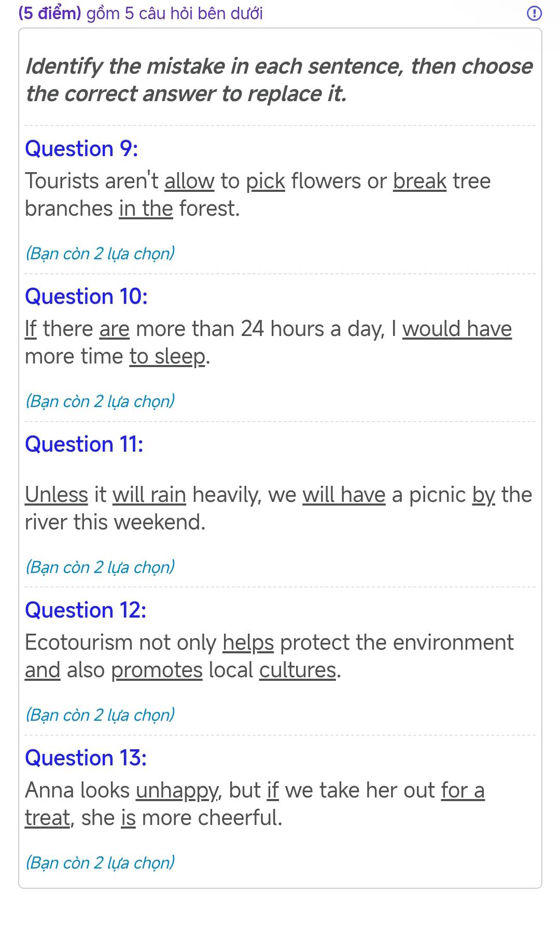560x952 pixels.
Task: Choose underlined 'promotes' in Question 12
Action: 157,670
